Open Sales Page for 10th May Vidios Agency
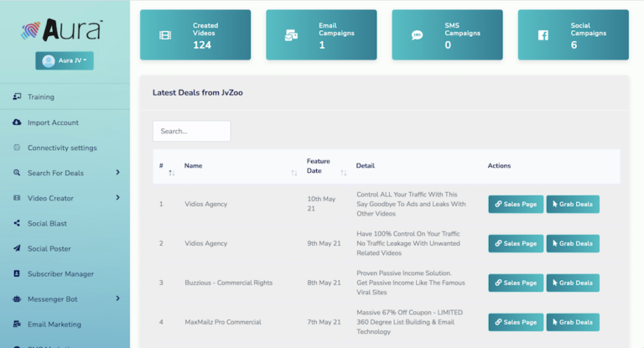This screenshot has height=348, width=644. (x=516, y=205)
